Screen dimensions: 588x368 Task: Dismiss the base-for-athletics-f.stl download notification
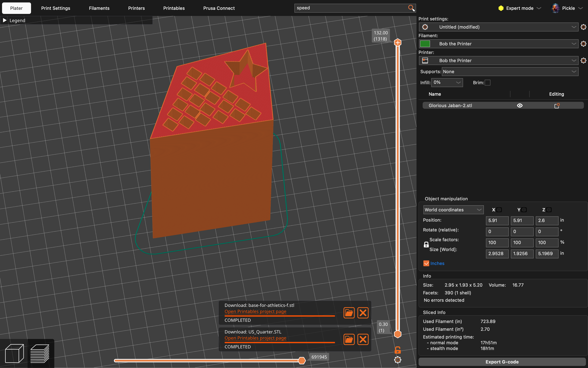(363, 313)
